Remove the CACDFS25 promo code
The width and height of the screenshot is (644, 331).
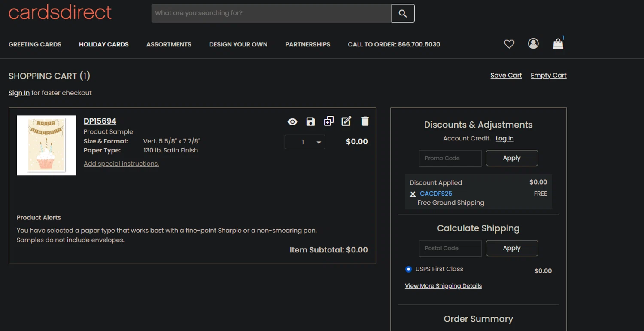click(413, 194)
